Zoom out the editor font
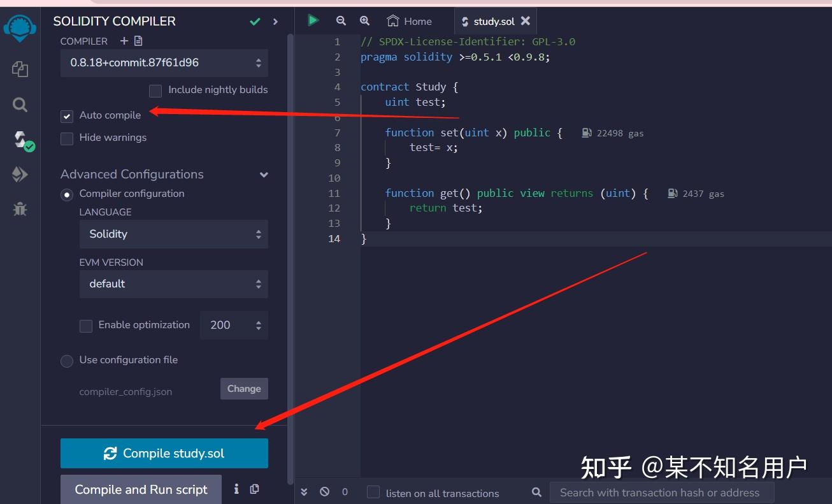This screenshot has width=832, height=504. pyautogui.click(x=341, y=20)
